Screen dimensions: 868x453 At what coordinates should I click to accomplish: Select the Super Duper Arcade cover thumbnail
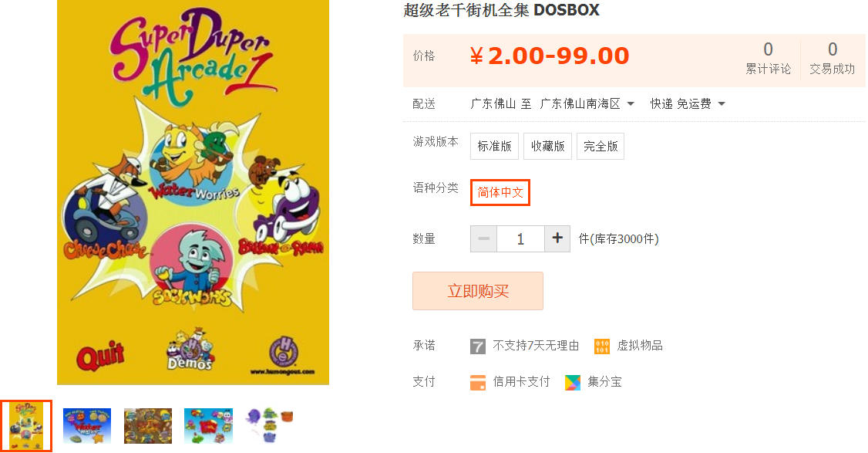tap(26, 426)
